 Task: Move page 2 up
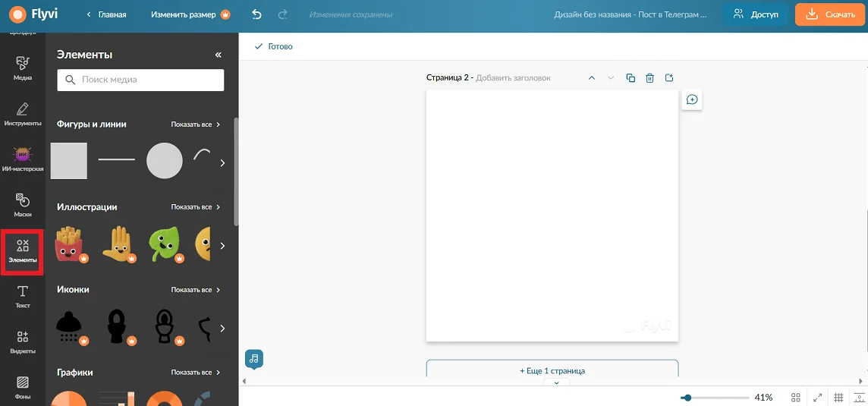click(x=592, y=78)
